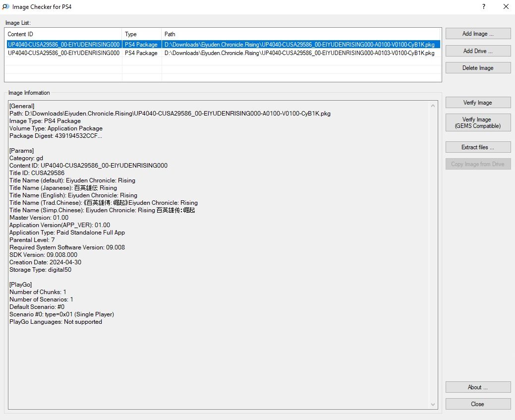Sort by the Type column header

tap(142, 34)
